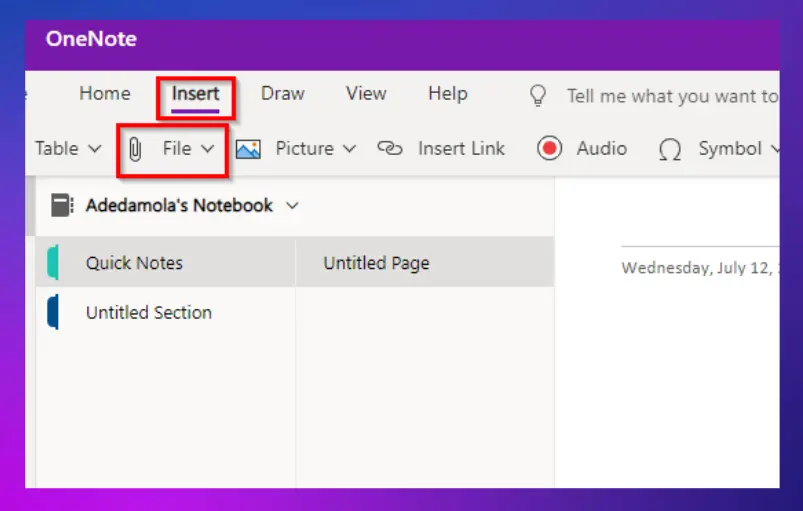Click the teal Quick Notes section tab icon

coord(53,263)
